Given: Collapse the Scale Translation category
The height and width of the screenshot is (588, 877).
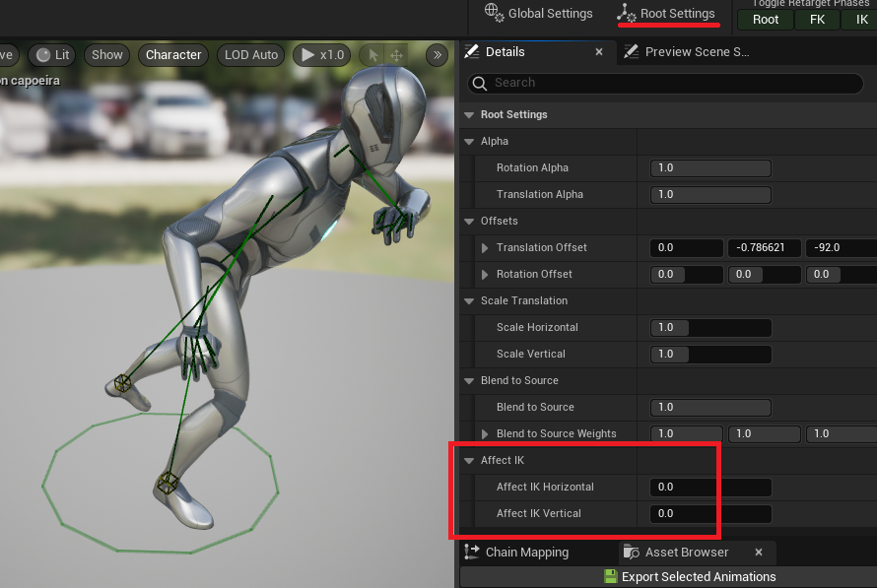Looking at the screenshot, I should pos(469,301).
